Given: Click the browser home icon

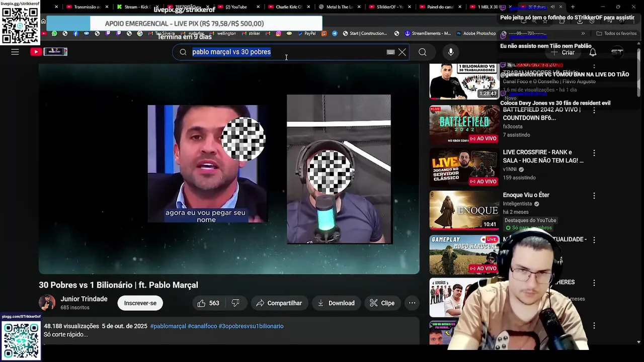Looking at the screenshot, I should (x=43, y=21).
